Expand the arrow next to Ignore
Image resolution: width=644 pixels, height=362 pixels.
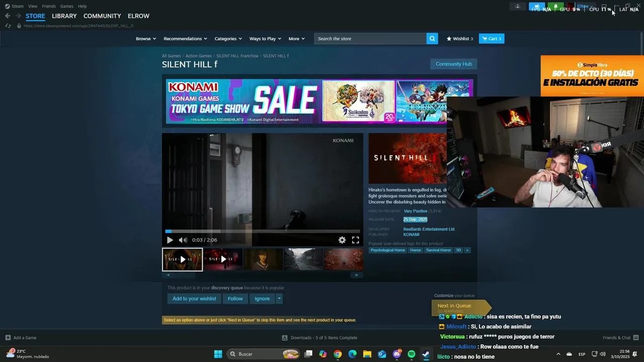tap(279, 299)
